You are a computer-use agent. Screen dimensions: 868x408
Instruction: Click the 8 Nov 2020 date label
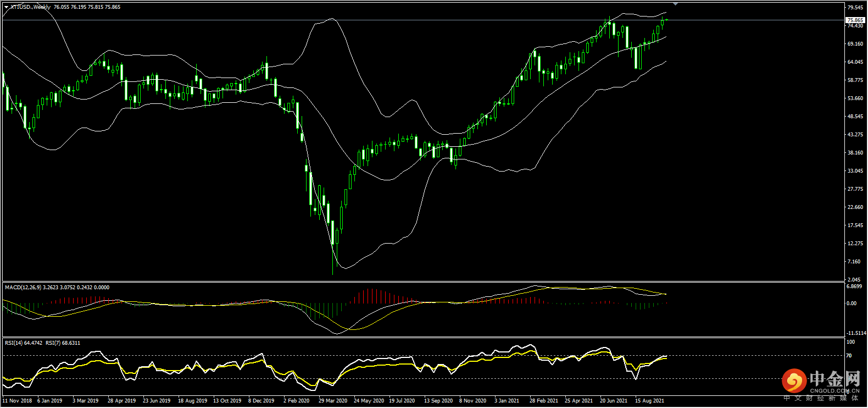pos(472,401)
